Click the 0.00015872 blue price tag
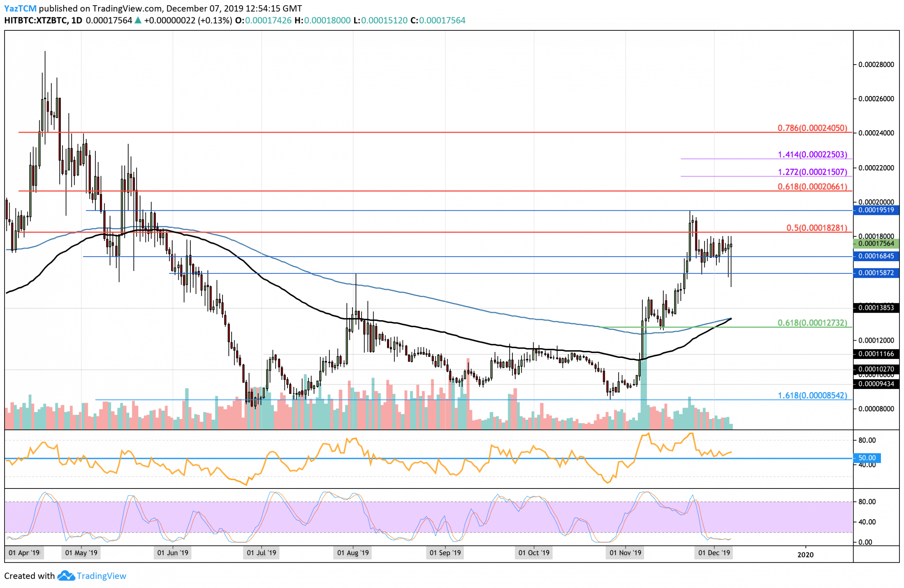The width and height of the screenshot is (904, 588). (x=876, y=273)
